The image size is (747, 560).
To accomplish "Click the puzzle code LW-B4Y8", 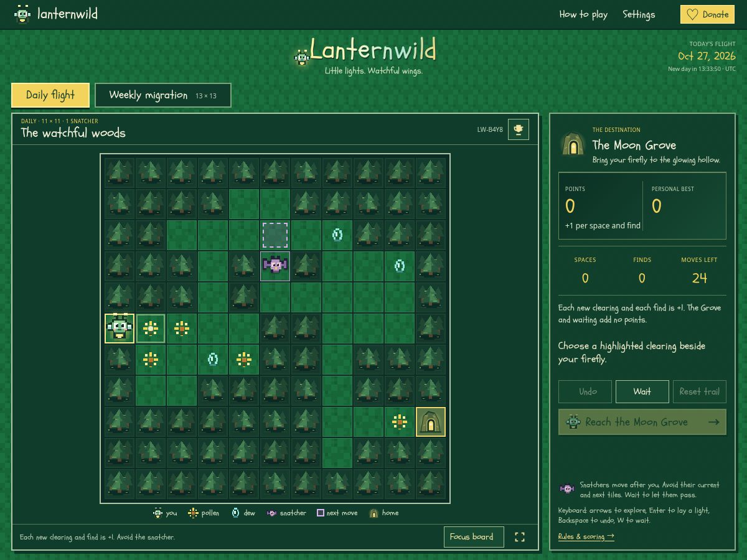I will tap(490, 129).
